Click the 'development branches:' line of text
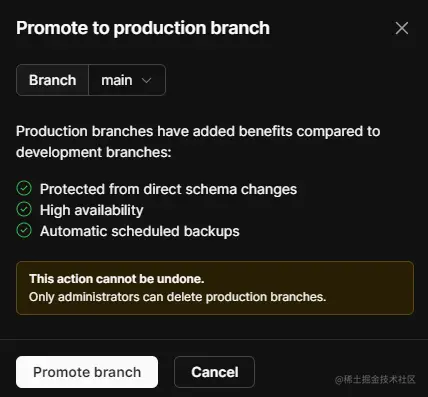 (x=94, y=152)
